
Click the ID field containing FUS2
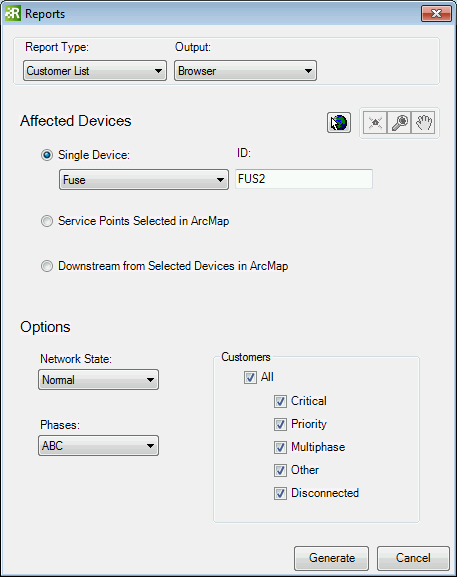click(304, 179)
